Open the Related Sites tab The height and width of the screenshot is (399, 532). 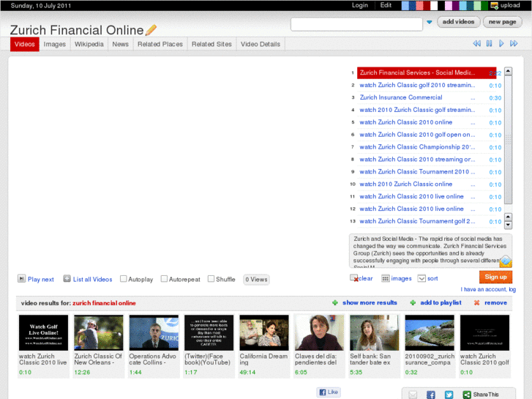coord(211,44)
